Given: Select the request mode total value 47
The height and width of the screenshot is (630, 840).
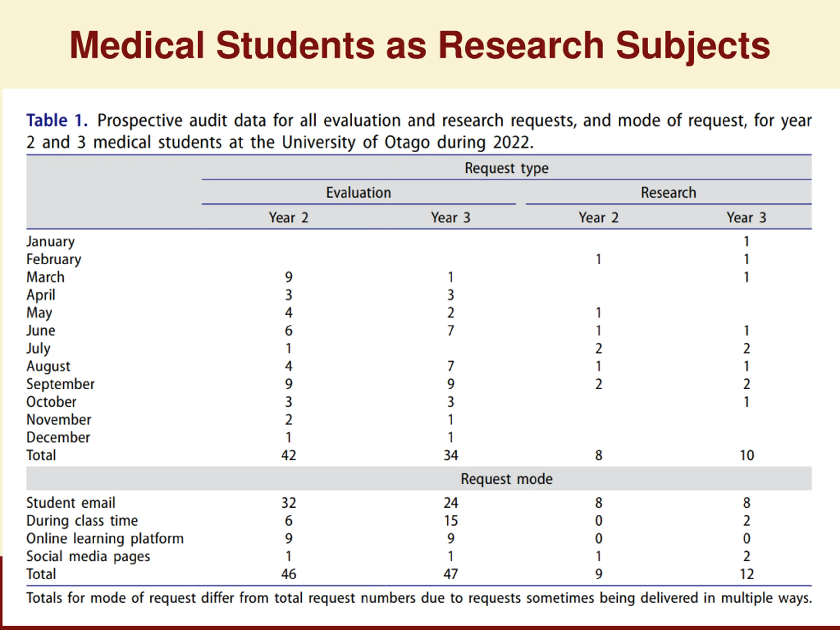Looking at the screenshot, I should pos(451,574).
